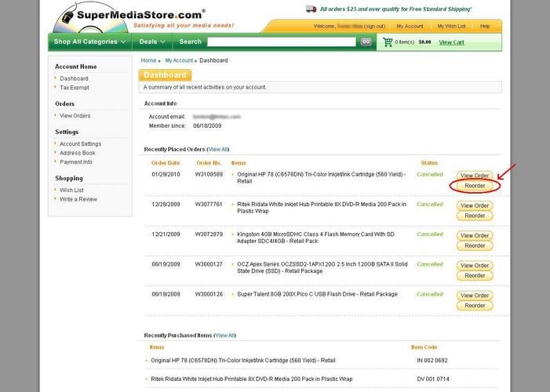Click order number W3072879
Viewport: 550px width, 392px height.
pyautogui.click(x=209, y=234)
